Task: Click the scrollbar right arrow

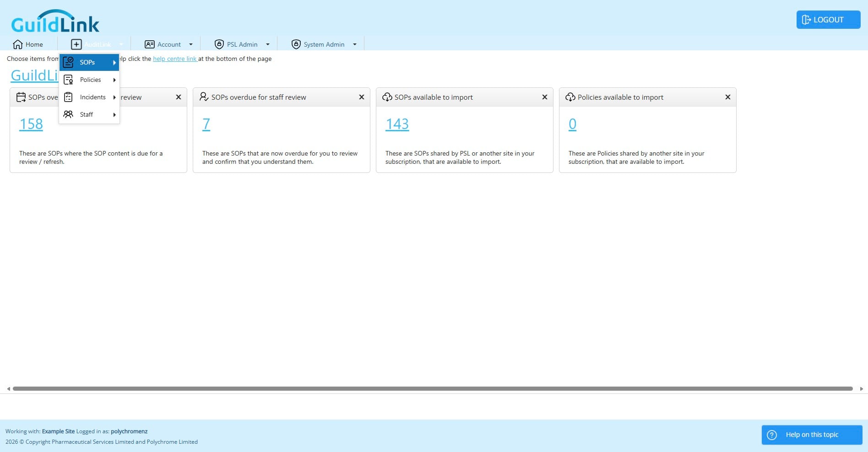Action: 862,389
